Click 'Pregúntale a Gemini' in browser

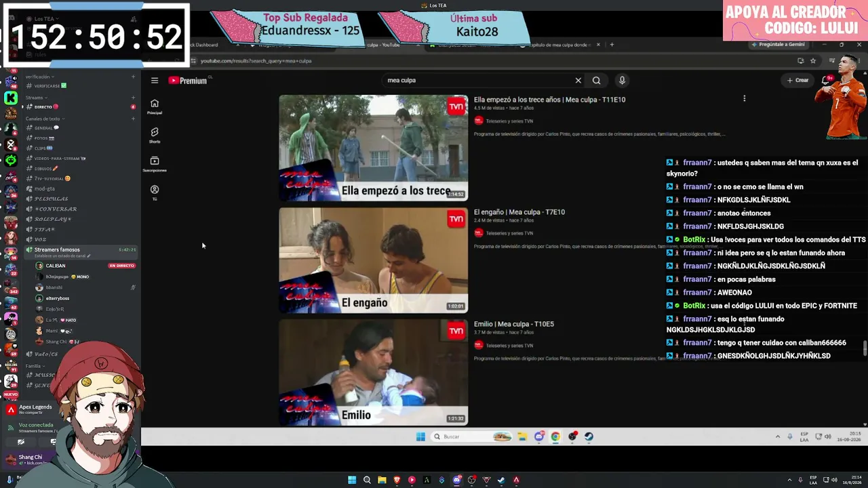[778, 45]
